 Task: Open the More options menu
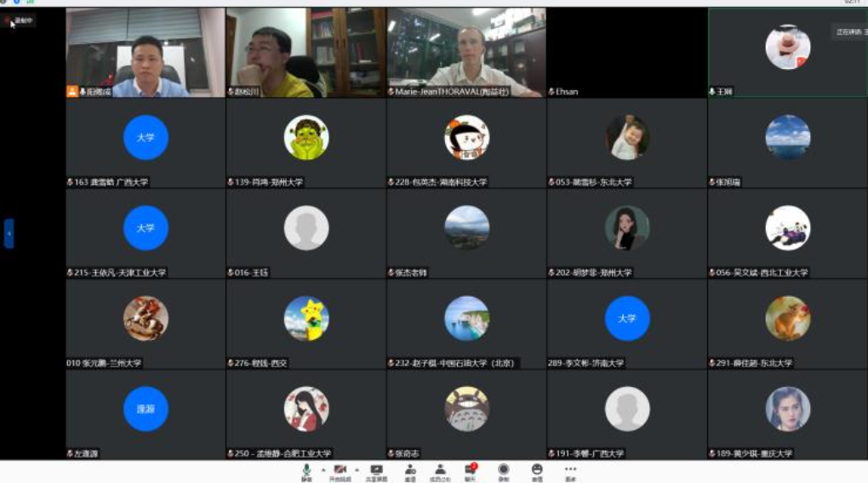click(x=570, y=470)
